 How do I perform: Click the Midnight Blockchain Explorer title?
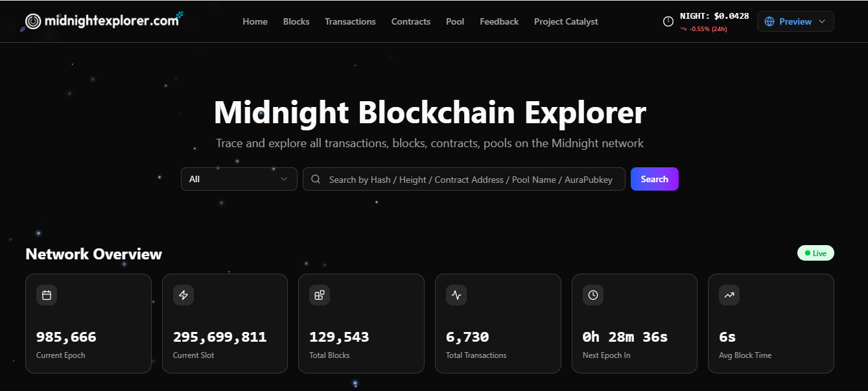430,112
